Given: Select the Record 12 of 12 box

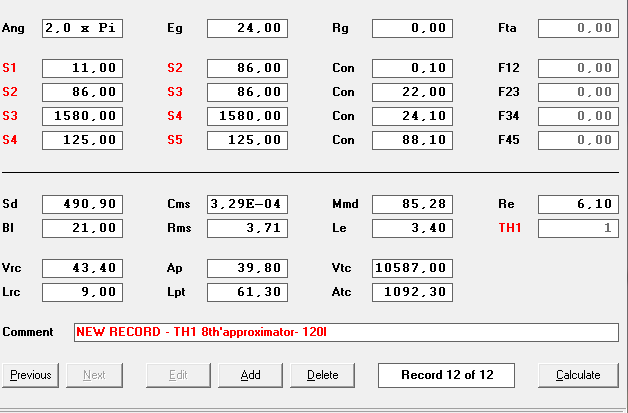Looking at the screenshot, I should (x=447, y=375).
